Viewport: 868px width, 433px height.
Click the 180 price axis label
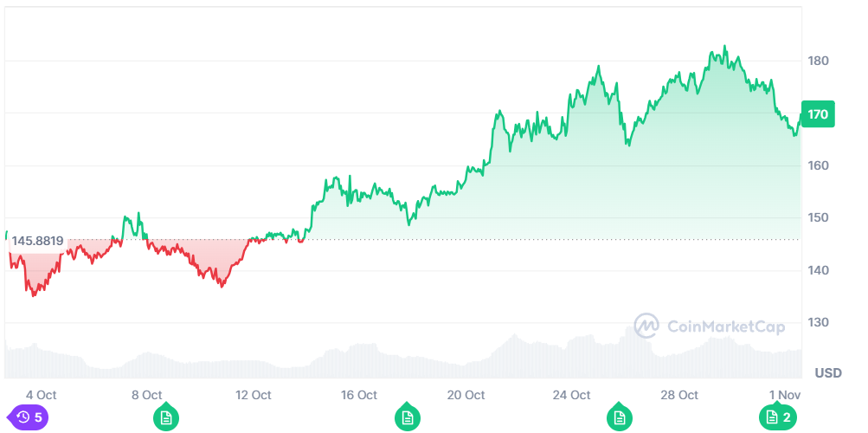tap(819, 61)
